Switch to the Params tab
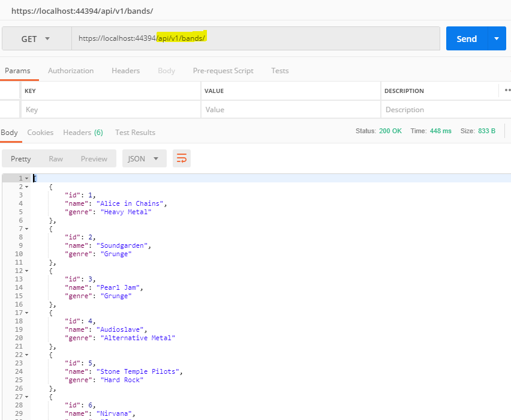 [x=17, y=71]
